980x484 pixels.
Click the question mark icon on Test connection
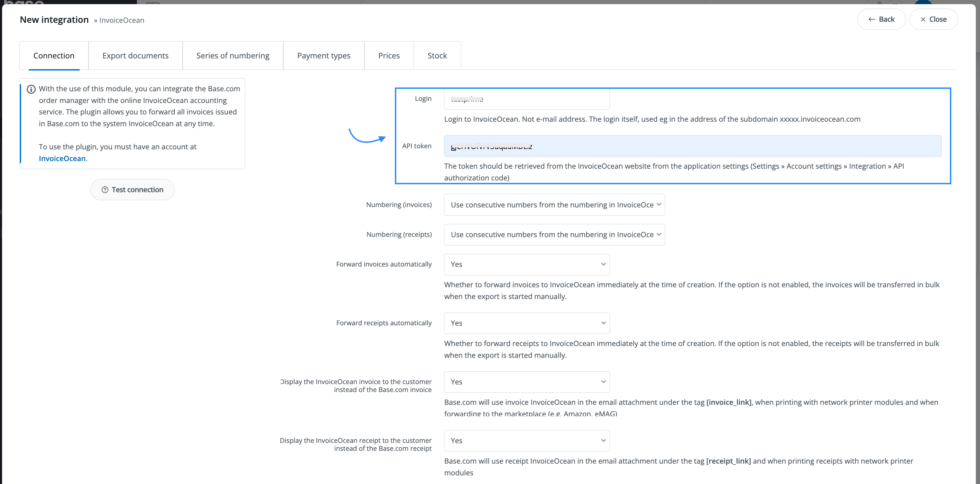(x=105, y=190)
